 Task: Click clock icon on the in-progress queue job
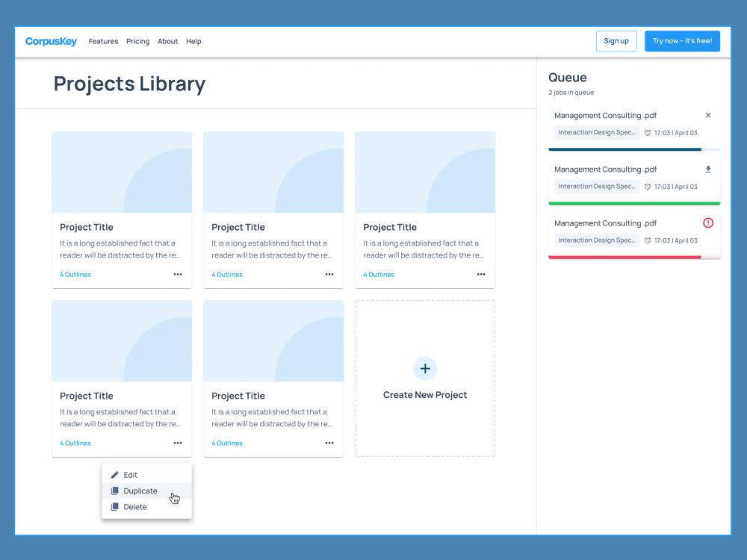pyautogui.click(x=648, y=133)
